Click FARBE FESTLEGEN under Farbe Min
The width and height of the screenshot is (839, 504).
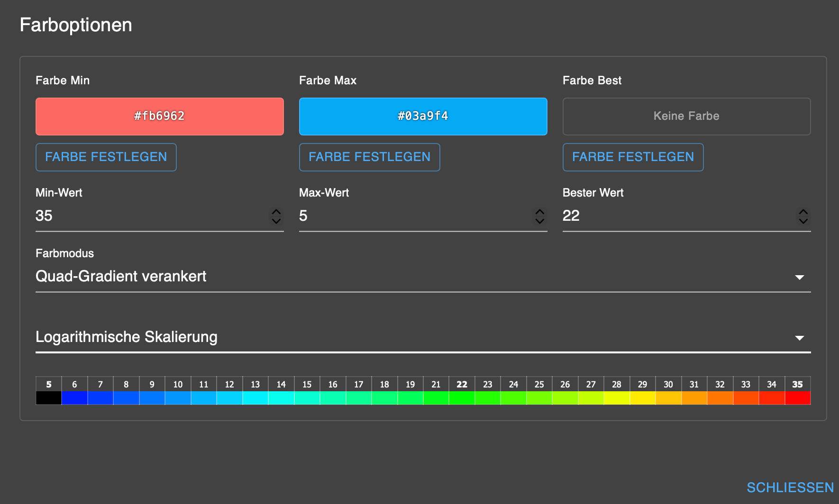pos(106,157)
